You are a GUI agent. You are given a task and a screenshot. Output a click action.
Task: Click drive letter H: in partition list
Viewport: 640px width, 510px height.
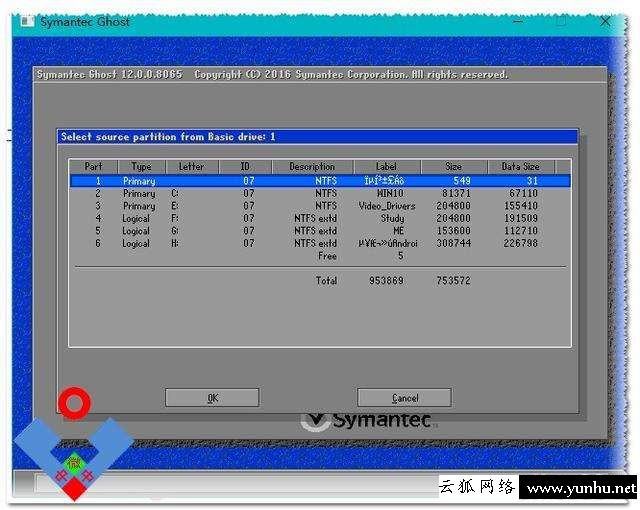pyautogui.click(x=175, y=243)
